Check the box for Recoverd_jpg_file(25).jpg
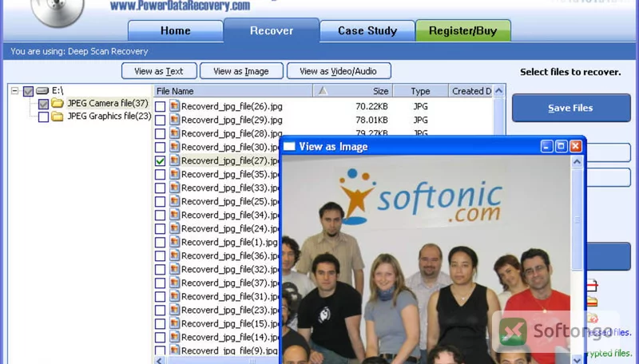 click(x=161, y=201)
